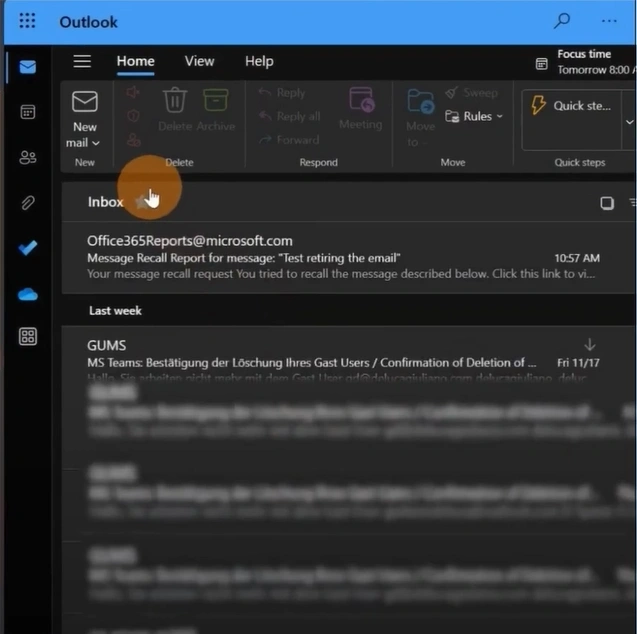
Task: Open the OneDrive cloud icon
Action: (x=28, y=294)
